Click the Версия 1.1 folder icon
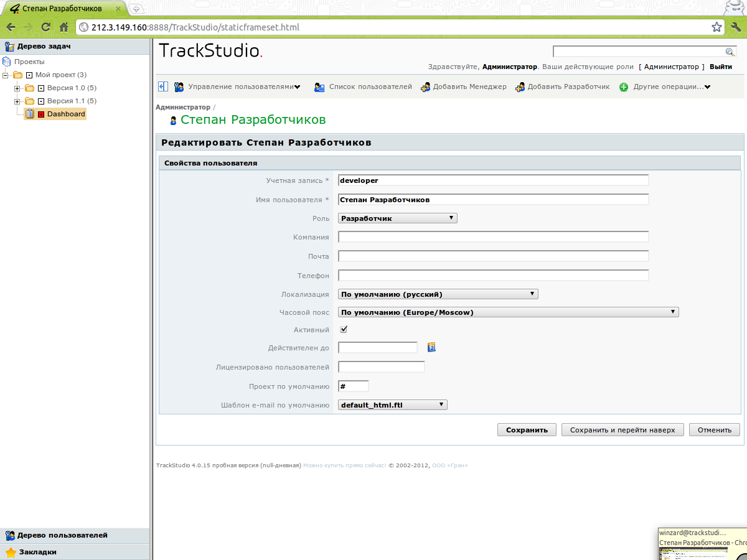This screenshot has width=747, height=560. pos(29,101)
